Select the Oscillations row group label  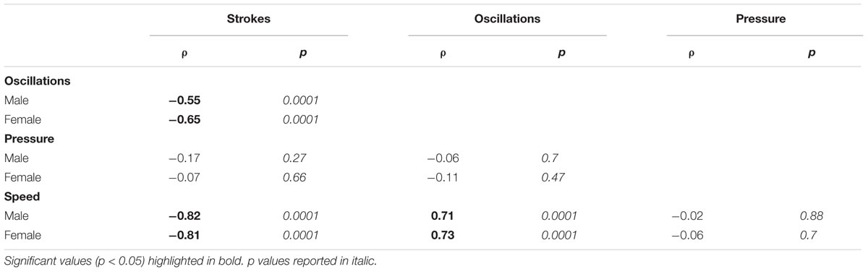[38, 81]
